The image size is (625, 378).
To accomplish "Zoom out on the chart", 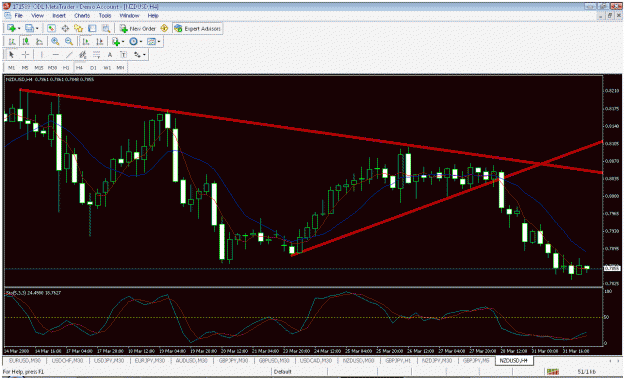I will pyautogui.click(x=69, y=41).
